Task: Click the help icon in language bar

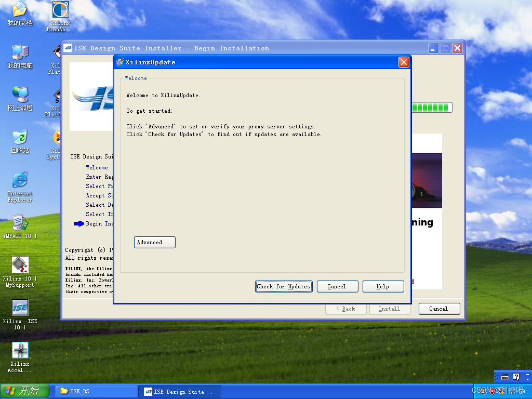Action: (x=516, y=377)
